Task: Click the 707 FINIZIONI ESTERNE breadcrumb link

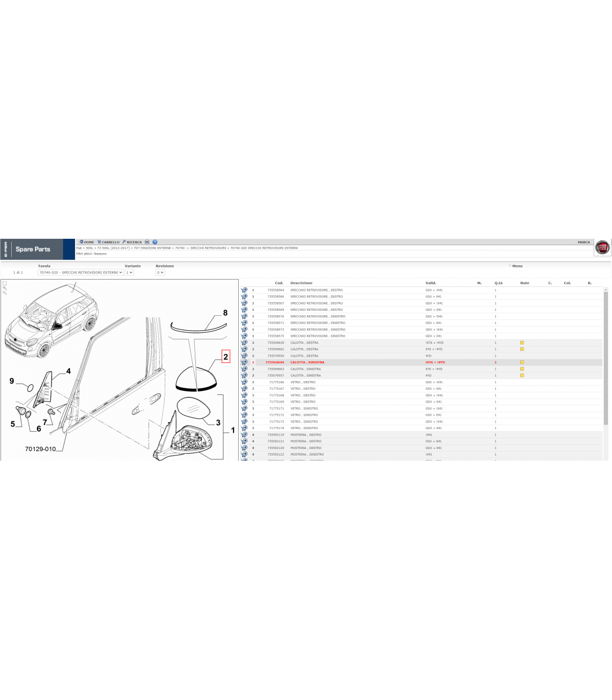Action: click(x=152, y=248)
